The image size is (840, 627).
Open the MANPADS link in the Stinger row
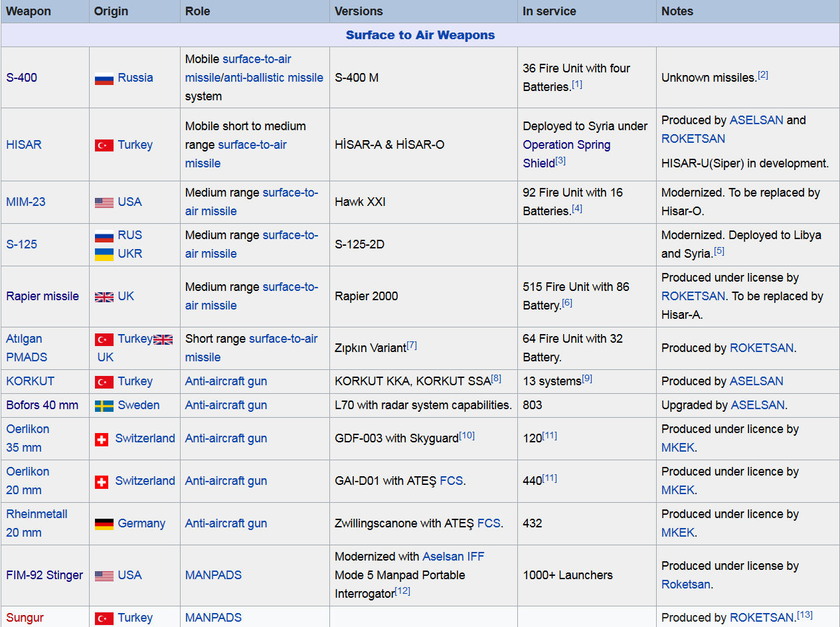tap(213, 575)
